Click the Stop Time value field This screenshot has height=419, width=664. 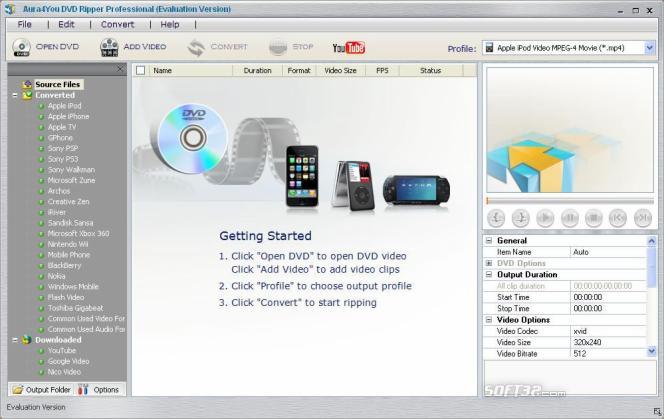pos(608,308)
